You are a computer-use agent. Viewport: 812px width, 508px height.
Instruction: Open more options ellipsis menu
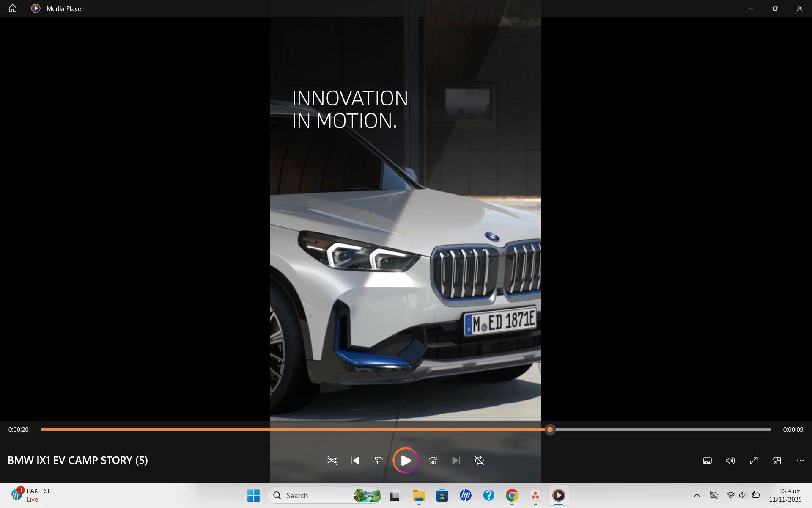[800, 461]
